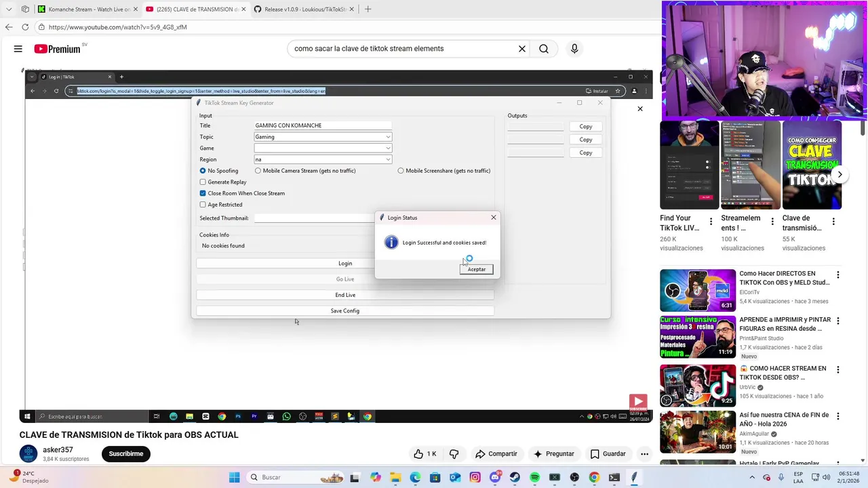
Task: Dislike the video with thumbs down
Action: point(454,454)
